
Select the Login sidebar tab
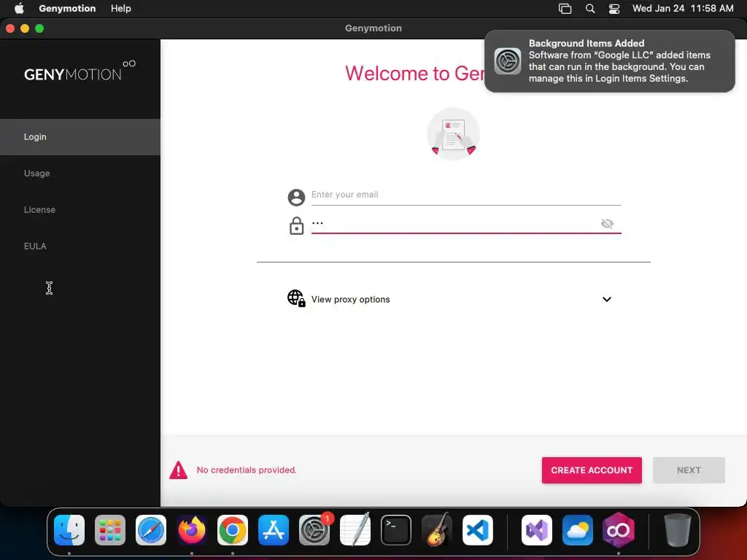[x=80, y=136]
